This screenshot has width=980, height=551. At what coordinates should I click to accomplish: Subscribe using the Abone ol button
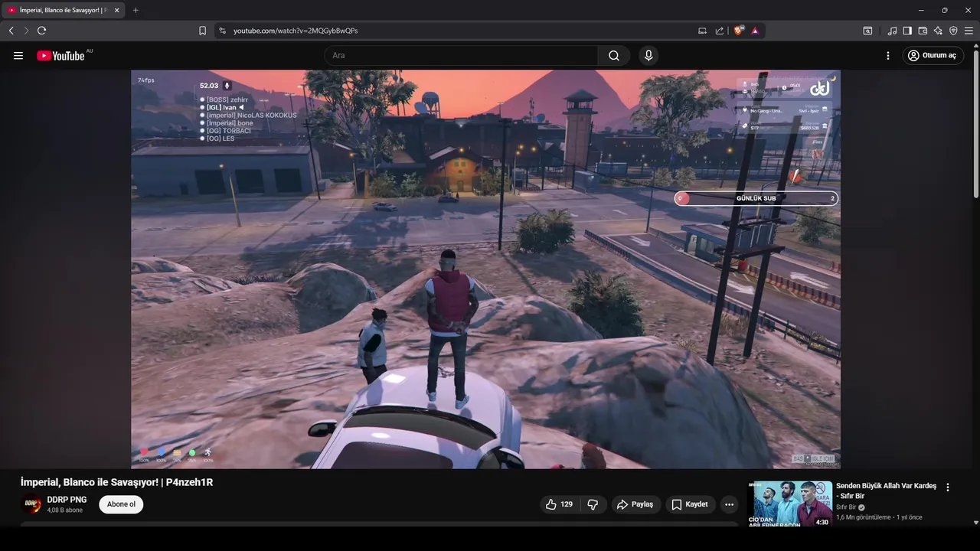coord(121,504)
